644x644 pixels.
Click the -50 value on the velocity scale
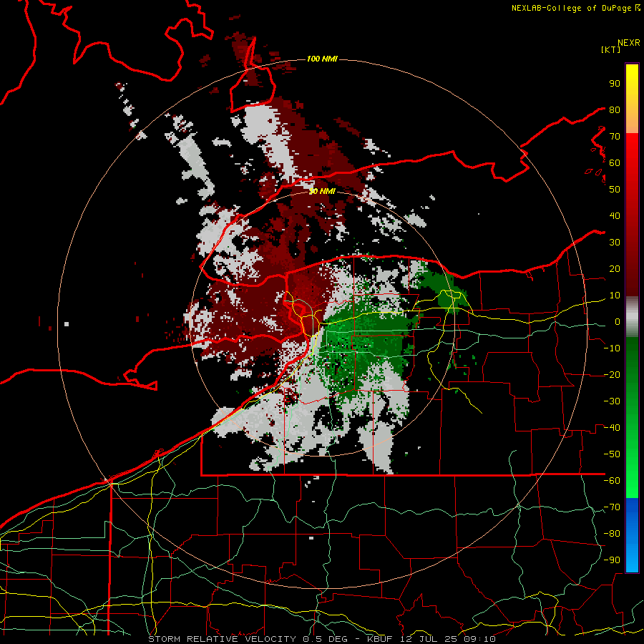click(x=612, y=454)
